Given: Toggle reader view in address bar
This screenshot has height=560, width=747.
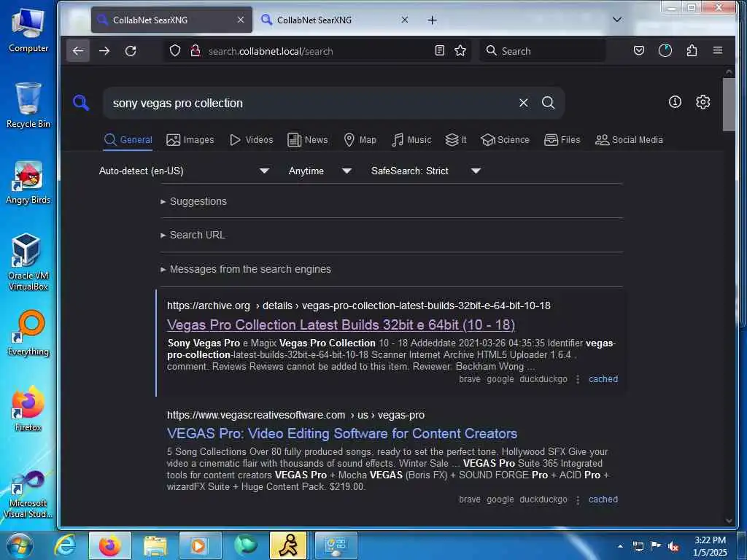Looking at the screenshot, I should tap(440, 50).
